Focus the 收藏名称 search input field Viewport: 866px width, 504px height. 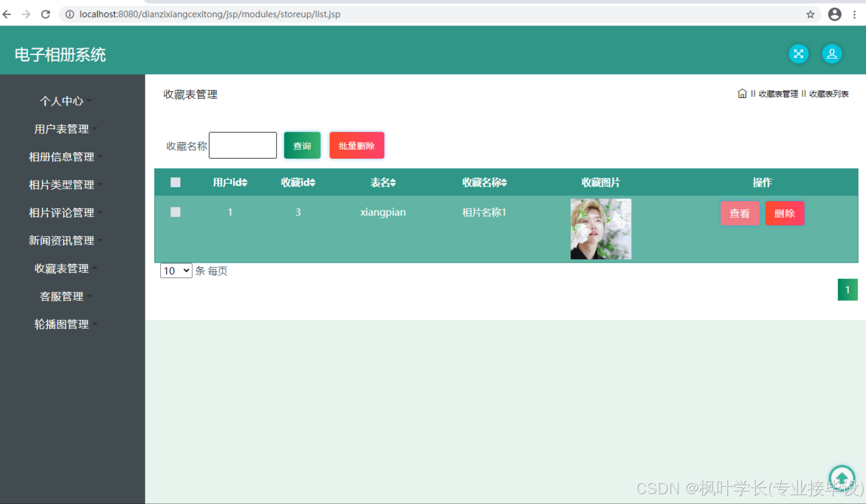[243, 145]
